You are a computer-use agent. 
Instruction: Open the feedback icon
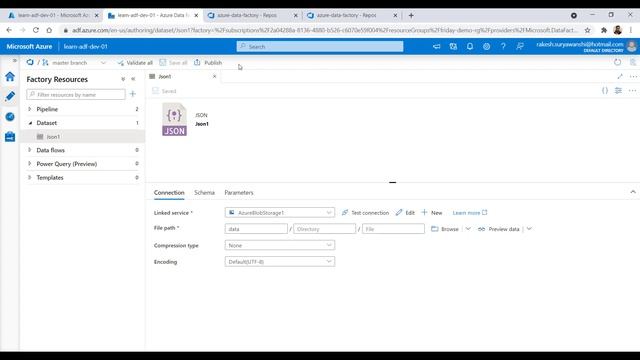tap(520, 47)
